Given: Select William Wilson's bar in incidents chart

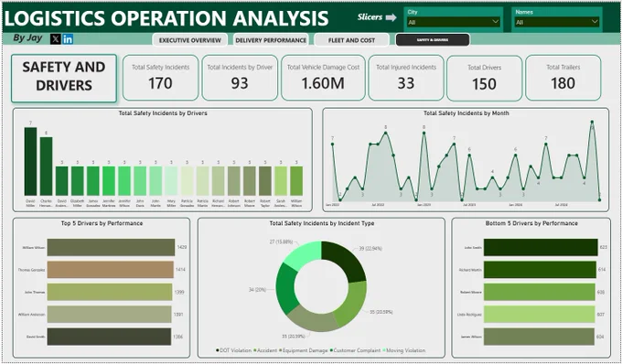Looking at the screenshot, I should pos(296,181).
